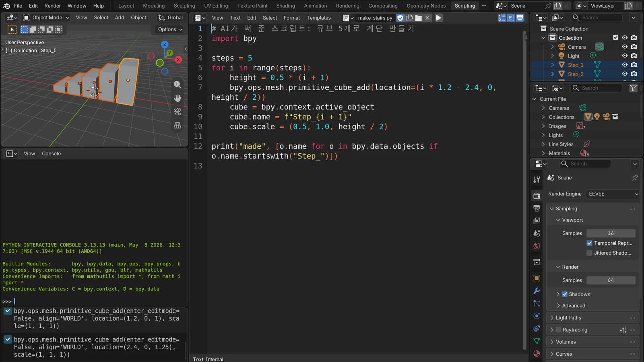Screen dimensions: 644x362
Task: Adjust Render Samples value 64
Action: [x=611, y=280]
